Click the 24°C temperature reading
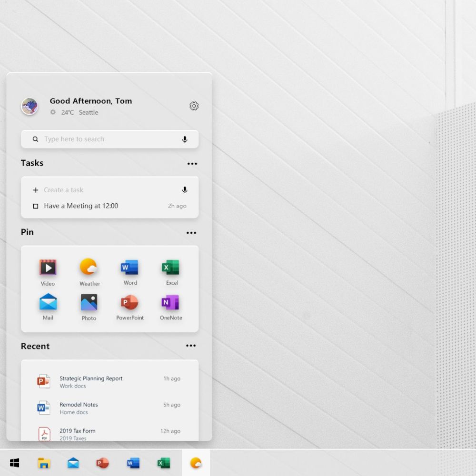Viewport: 476px width, 476px height. tap(68, 112)
